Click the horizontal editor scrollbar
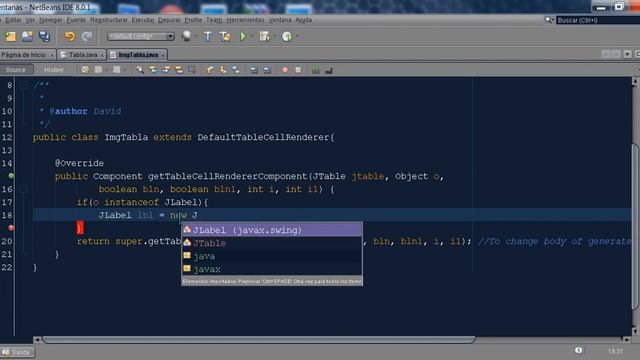 pos(258,339)
